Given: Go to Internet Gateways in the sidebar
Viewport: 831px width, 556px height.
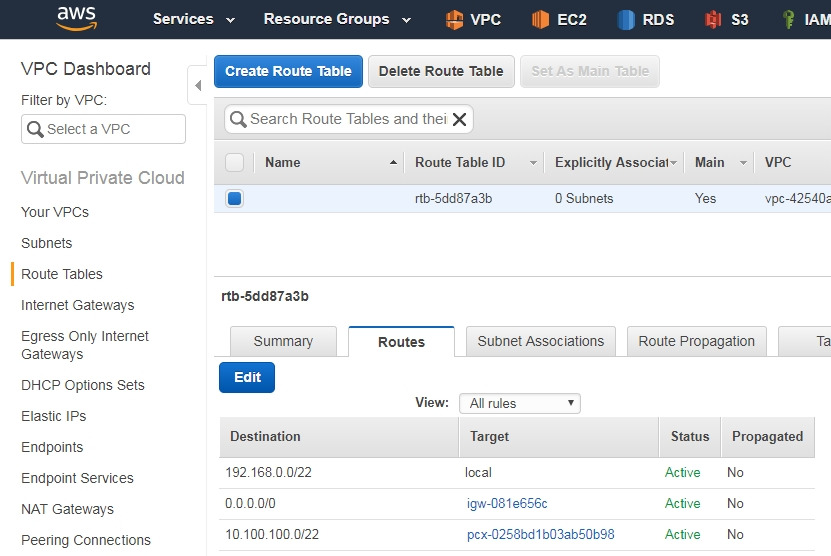Looking at the screenshot, I should (x=78, y=305).
